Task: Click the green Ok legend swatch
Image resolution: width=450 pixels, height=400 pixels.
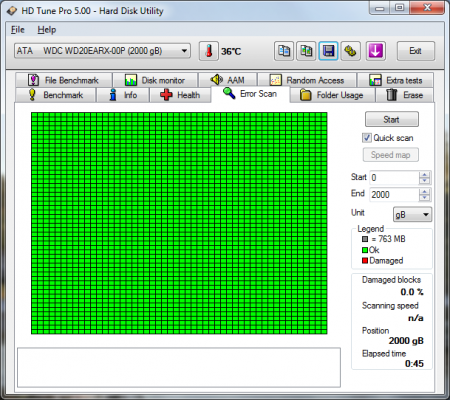Action: click(365, 250)
